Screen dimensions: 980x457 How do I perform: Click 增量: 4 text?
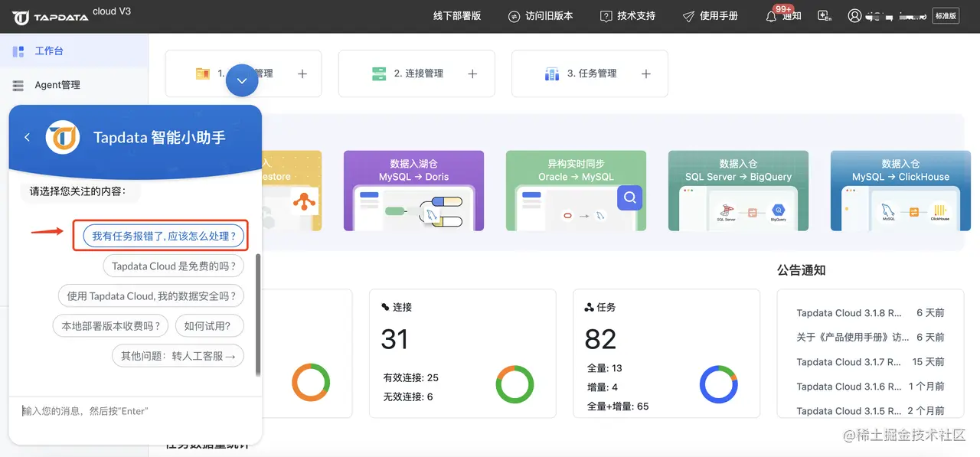click(x=603, y=387)
